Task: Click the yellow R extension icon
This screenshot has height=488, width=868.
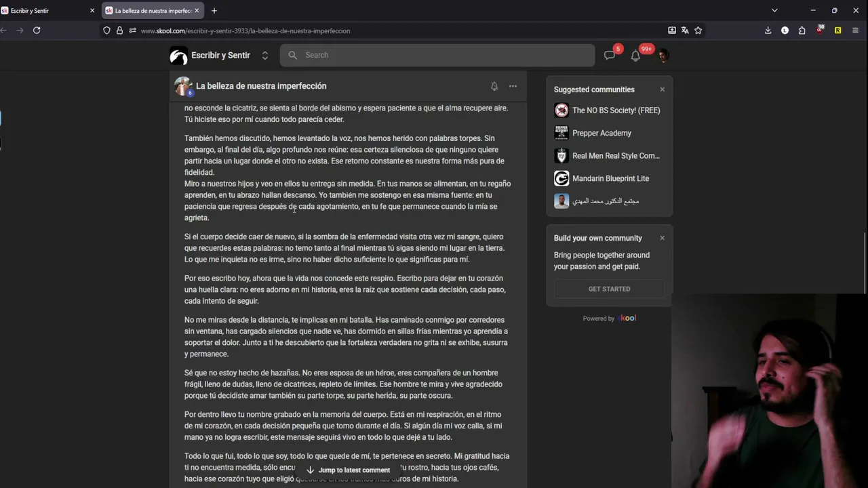Action: tap(837, 30)
